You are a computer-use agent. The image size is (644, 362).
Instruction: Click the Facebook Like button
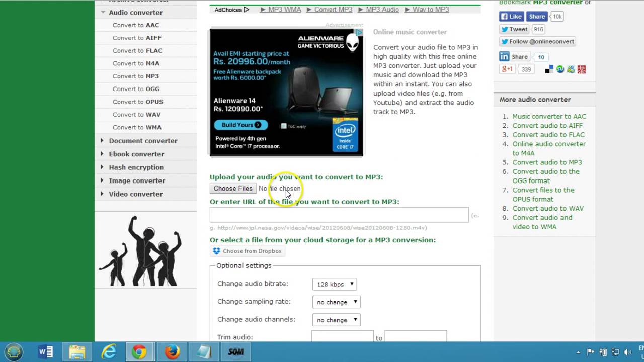(x=512, y=17)
